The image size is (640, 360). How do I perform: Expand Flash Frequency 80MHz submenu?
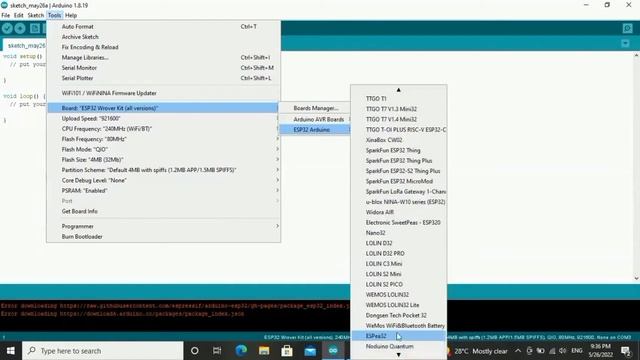tap(163, 139)
